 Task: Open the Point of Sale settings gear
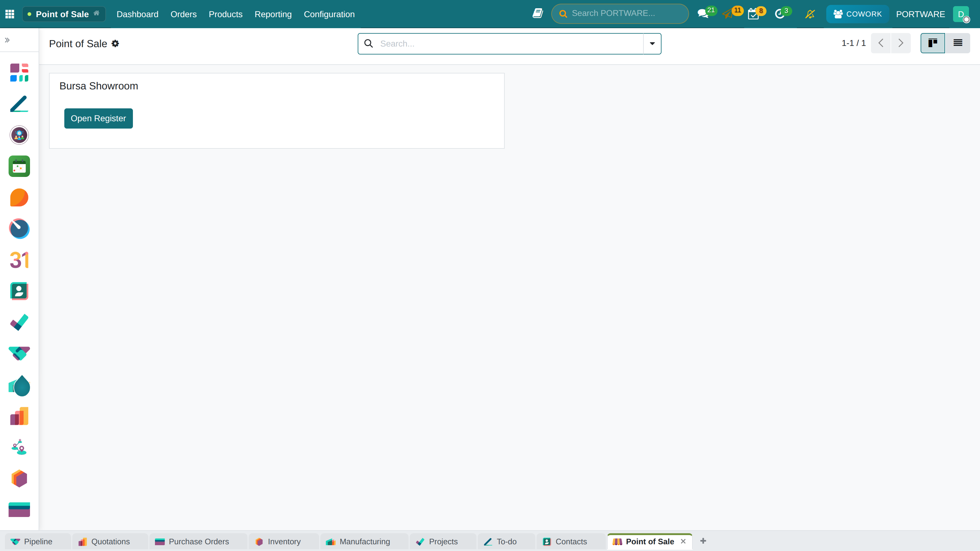pyautogui.click(x=115, y=44)
